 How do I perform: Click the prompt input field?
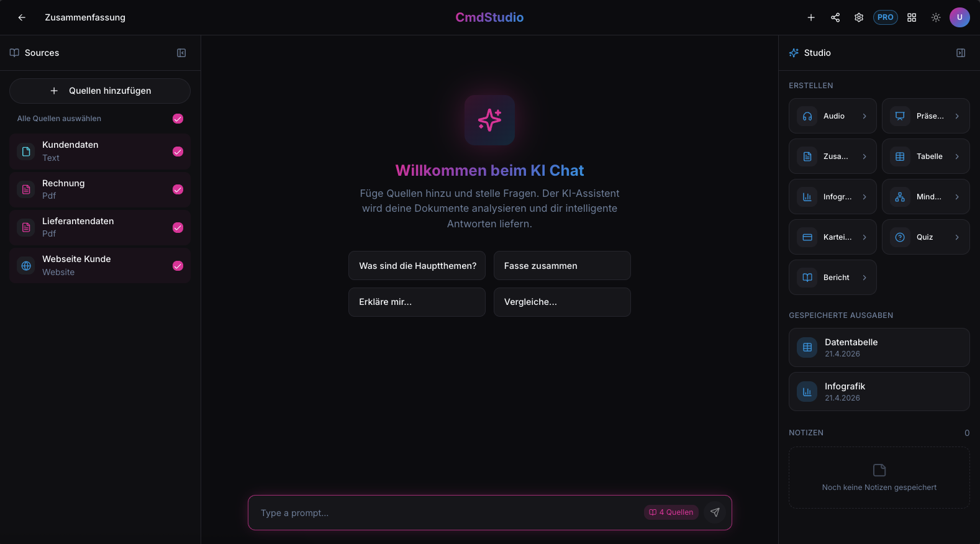(435, 512)
